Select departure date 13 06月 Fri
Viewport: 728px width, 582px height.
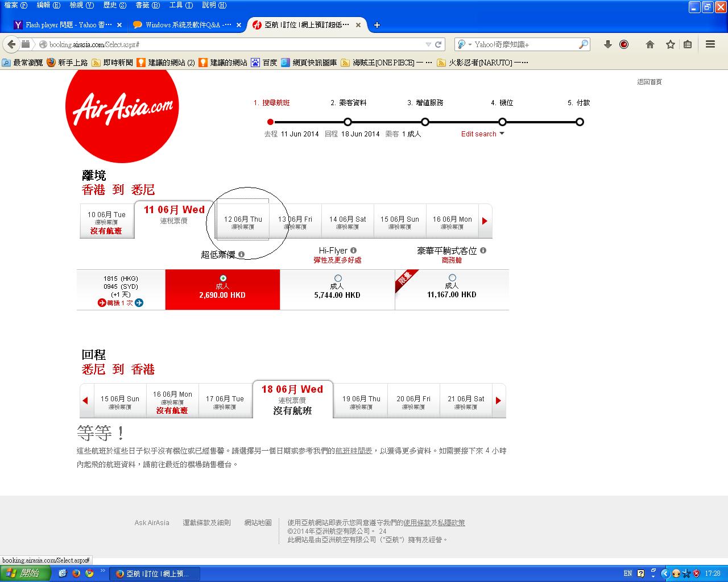[295, 222]
